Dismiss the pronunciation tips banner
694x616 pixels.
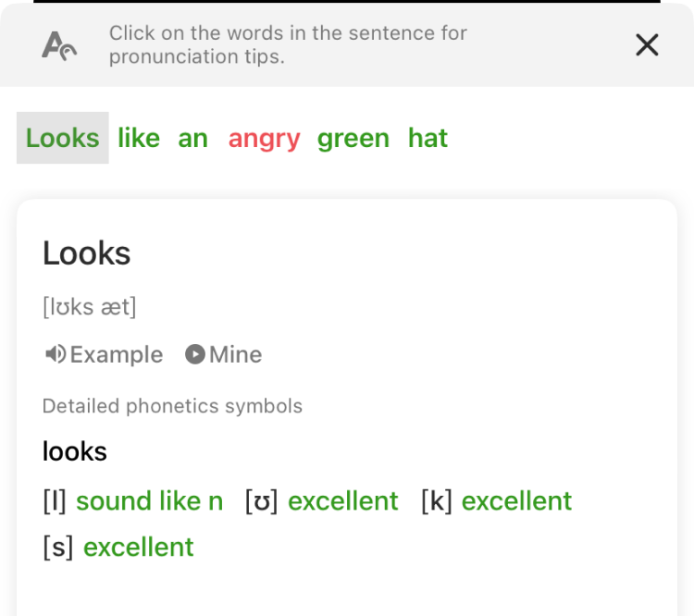pos(647,45)
